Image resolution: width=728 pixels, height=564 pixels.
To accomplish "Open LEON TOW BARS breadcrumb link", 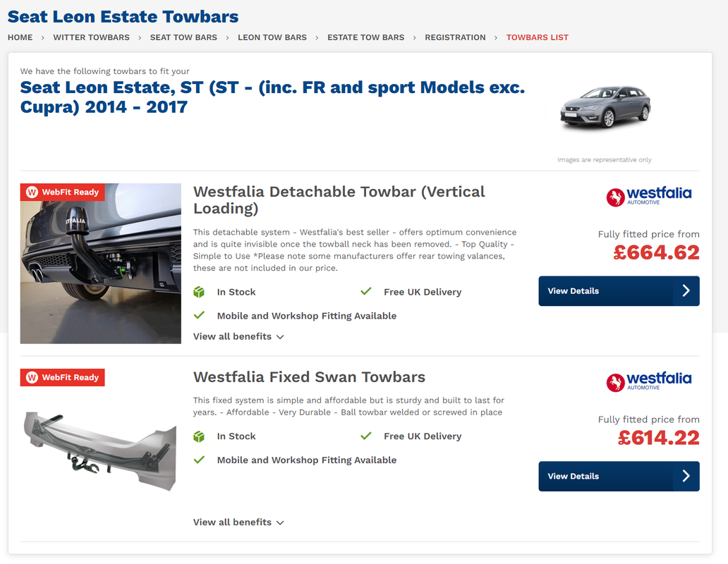I will click(x=272, y=37).
